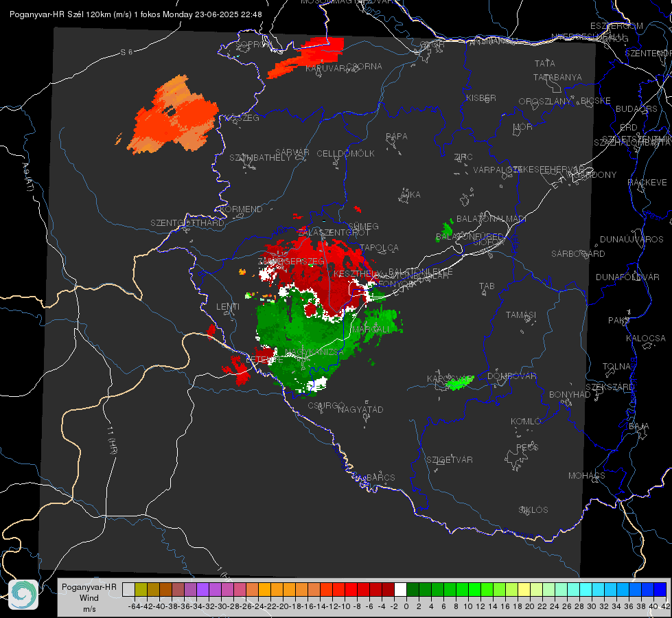Screen dimensions: 672x618
Task: Click the TATABANYA city label
Action: pos(557,77)
